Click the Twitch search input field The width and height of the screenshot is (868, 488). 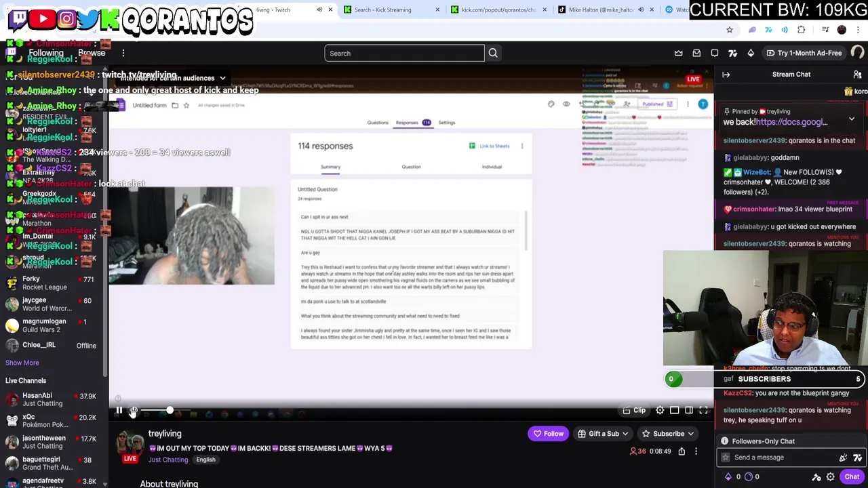pyautogui.click(x=404, y=54)
